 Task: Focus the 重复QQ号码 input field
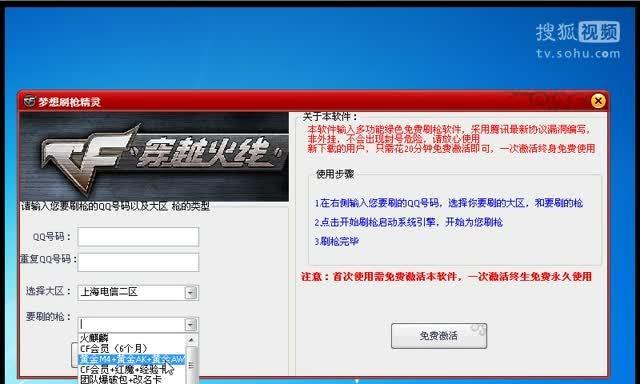[138, 262]
